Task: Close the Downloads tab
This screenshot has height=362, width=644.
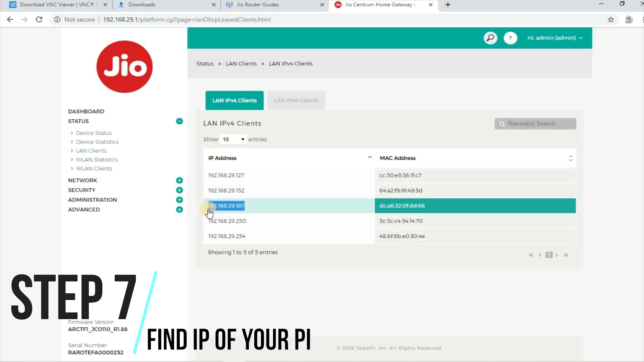Action: tap(214, 5)
